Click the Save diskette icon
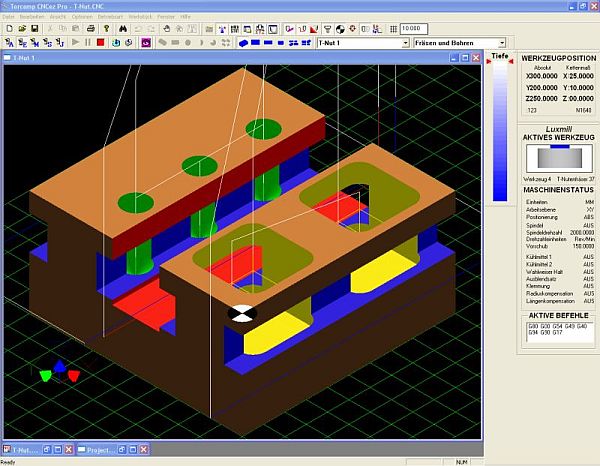The image size is (600, 466). coord(34,29)
